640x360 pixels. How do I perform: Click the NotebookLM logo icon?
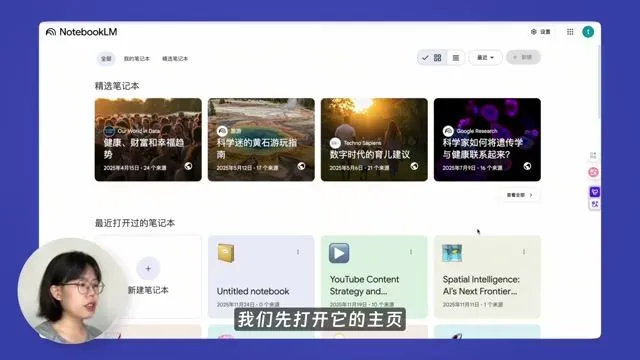[x=51, y=32]
